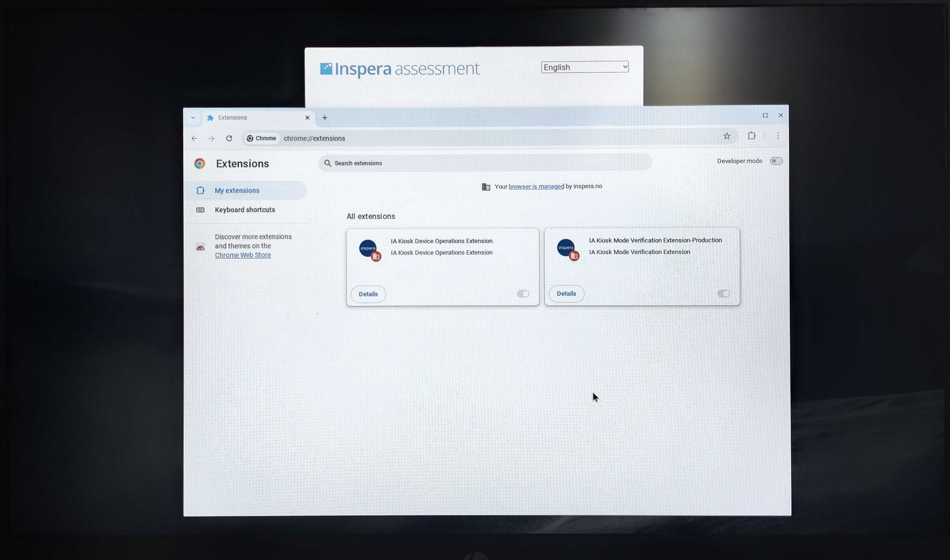
Task: Open the English language dropdown in Inspera window
Action: (x=585, y=67)
